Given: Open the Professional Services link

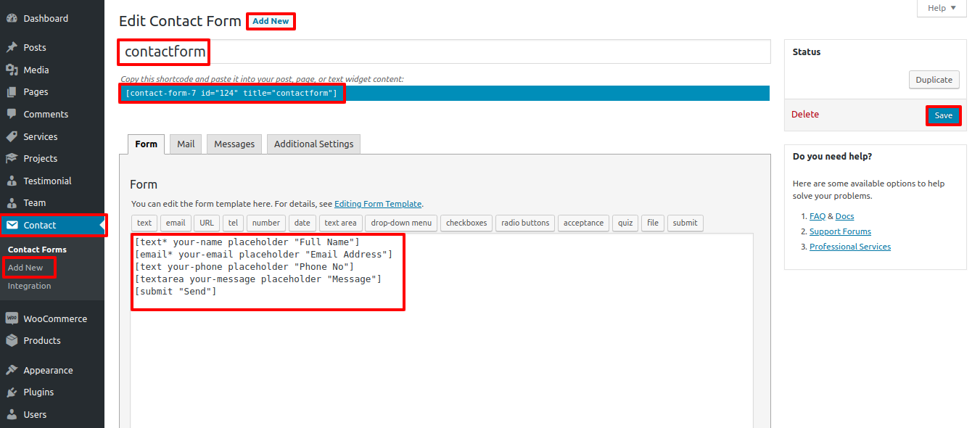Looking at the screenshot, I should point(850,247).
